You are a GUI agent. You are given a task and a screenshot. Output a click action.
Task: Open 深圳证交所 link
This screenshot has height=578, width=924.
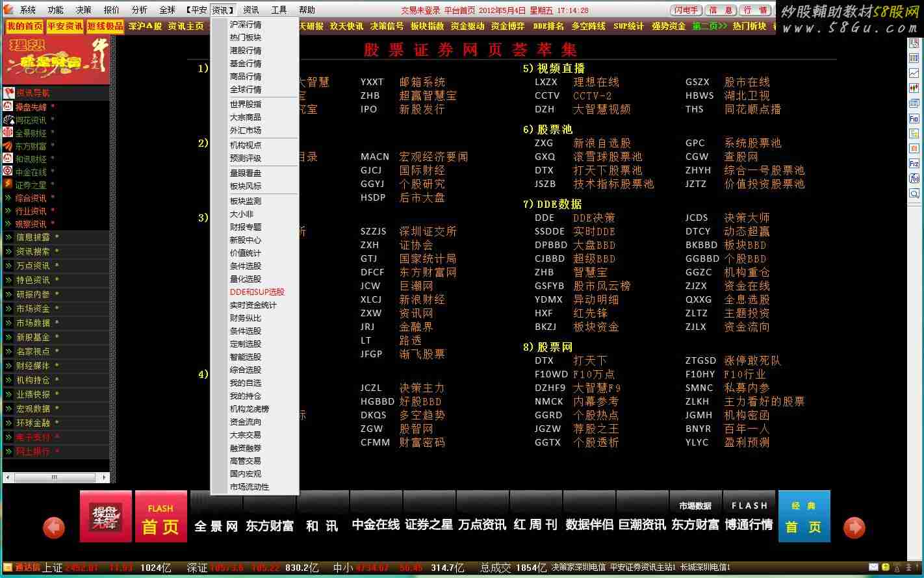click(x=428, y=231)
